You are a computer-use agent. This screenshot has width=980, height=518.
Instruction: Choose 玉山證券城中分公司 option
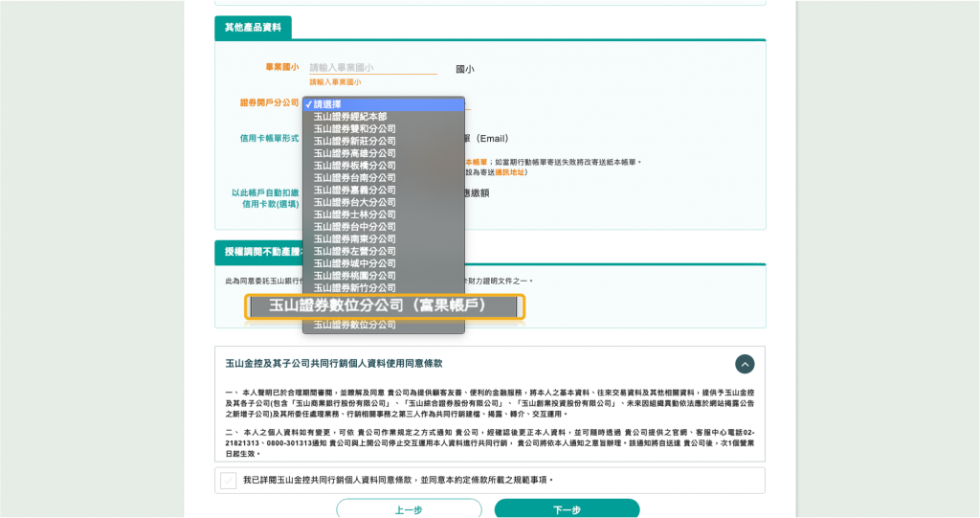(x=384, y=263)
